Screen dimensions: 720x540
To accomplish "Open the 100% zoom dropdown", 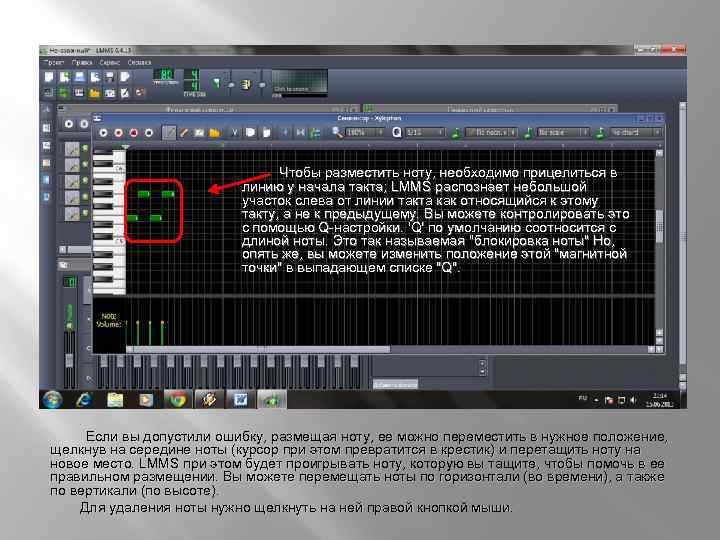I will (x=365, y=133).
